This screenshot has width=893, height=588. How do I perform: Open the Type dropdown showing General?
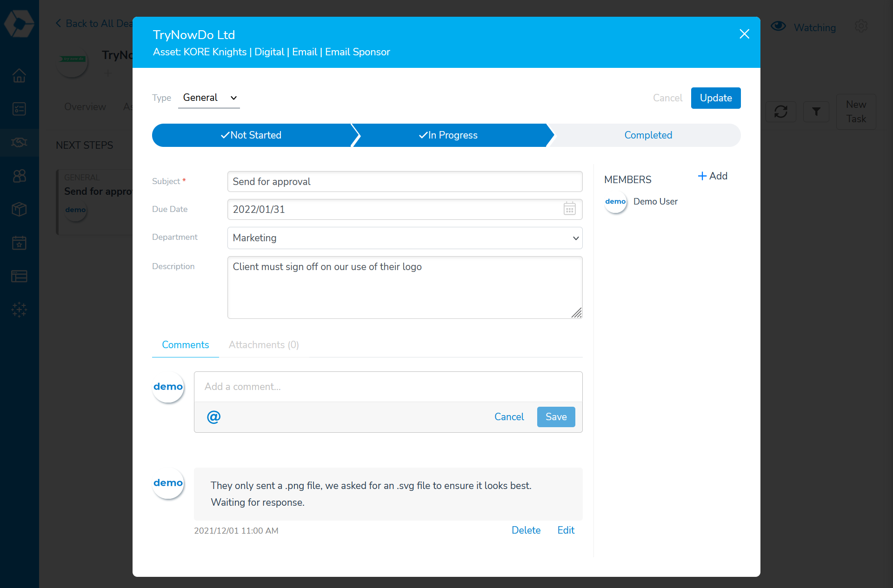click(x=209, y=98)
